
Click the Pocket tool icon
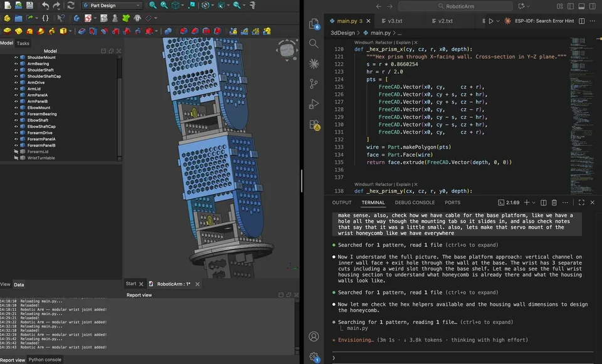pos(82,31)
